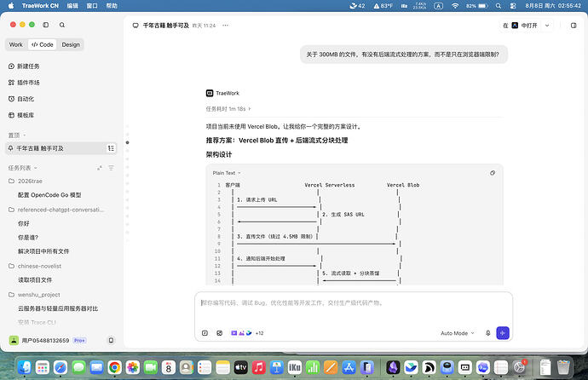Open the Plain Text language dropdown
Screen dimensions: 588x380
(227, 173)
